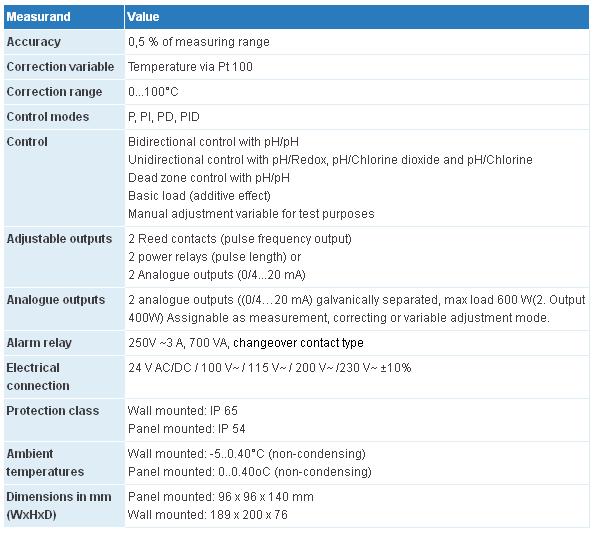The height and width of the screenshot is (535, 598).
Task: Select the Ambient temperatures label
Action: pyautogui.click(x=45, y=463)
